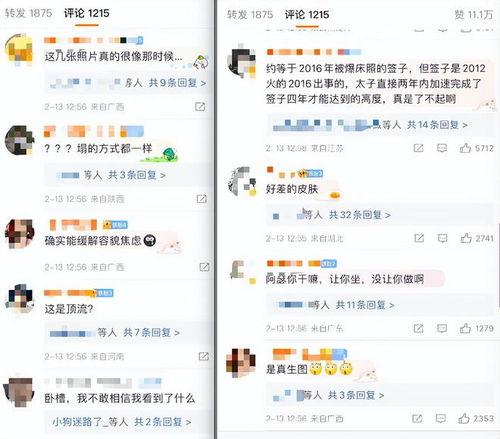Open '小狗迷路了_' user reply link
The height and width of the screenshot is (439, 500).
click(79, 422)
